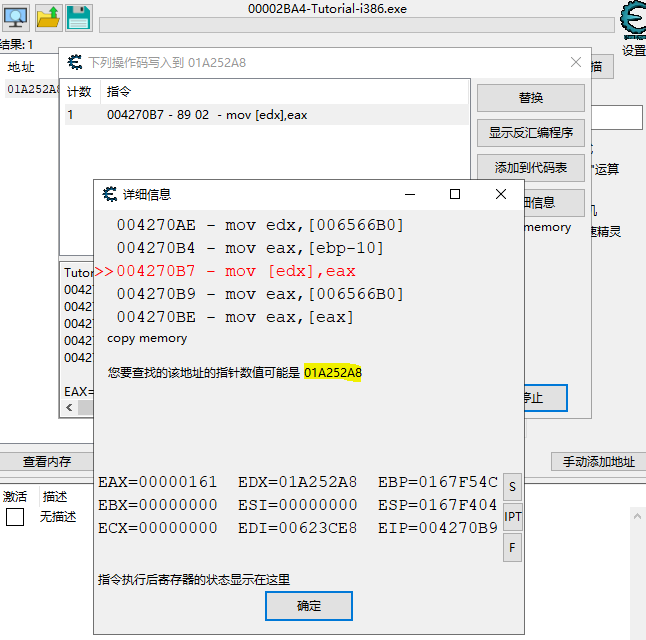
Task: Click the S stack view button
Action: click(x=513, y=487)
